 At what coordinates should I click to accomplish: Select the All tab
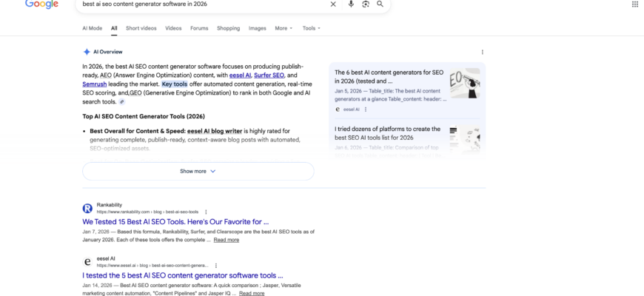click(114, 28)
